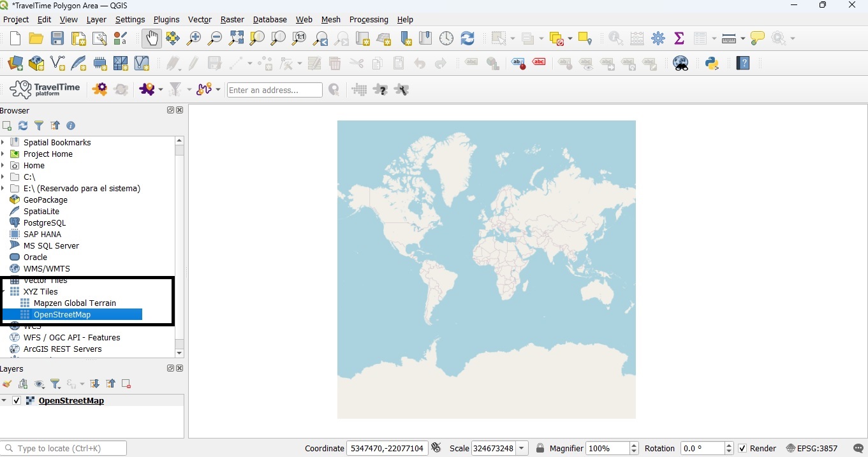The width and height of the screenshot is (868, 457).
Task: Open the Processing Toolbox gear icon
Action: (658, 39)
